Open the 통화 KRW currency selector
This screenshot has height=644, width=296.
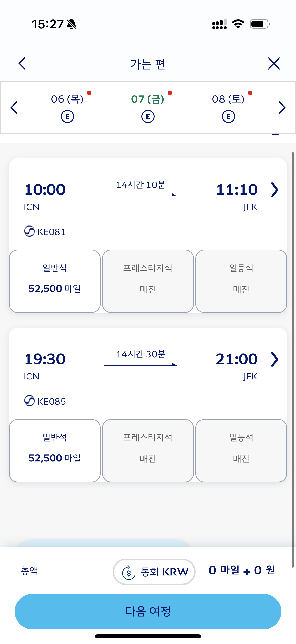tap(154, 572)
